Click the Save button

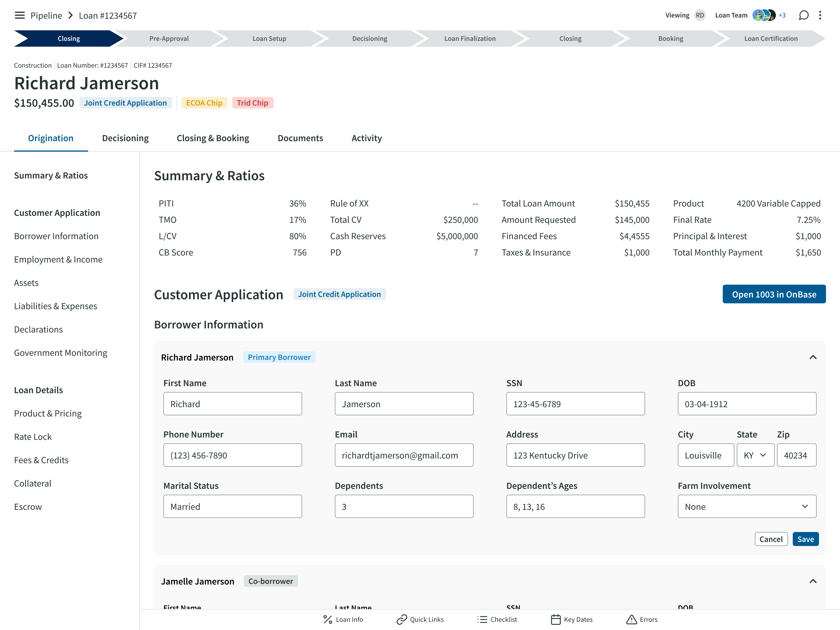[x=805, y=539]
